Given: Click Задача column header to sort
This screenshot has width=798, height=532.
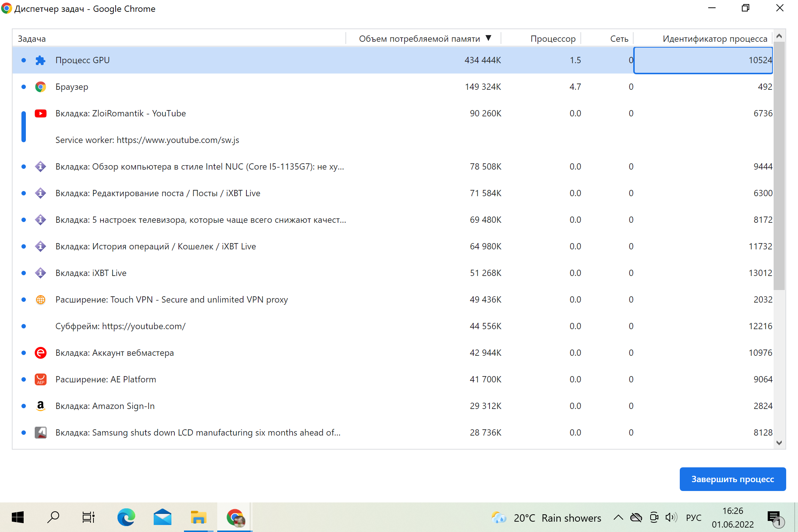Looking at the screenshot, I should click(32, 38).
